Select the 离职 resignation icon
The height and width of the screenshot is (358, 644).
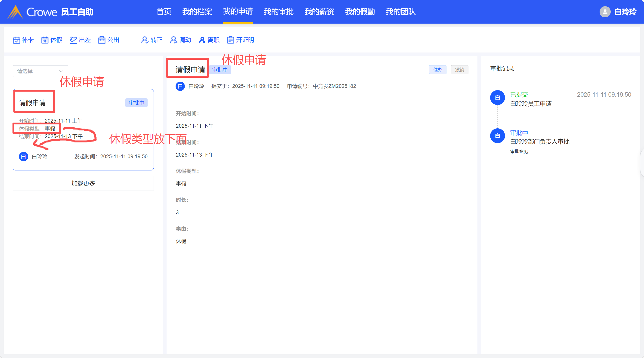202,40
